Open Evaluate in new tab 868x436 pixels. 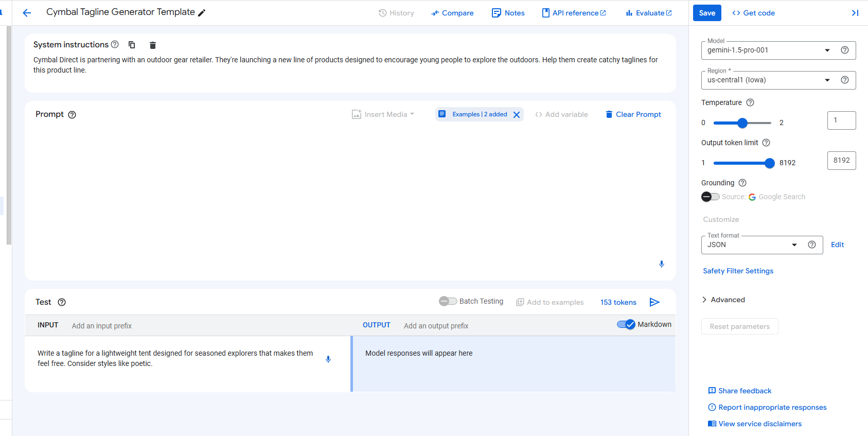coord(649,13)
